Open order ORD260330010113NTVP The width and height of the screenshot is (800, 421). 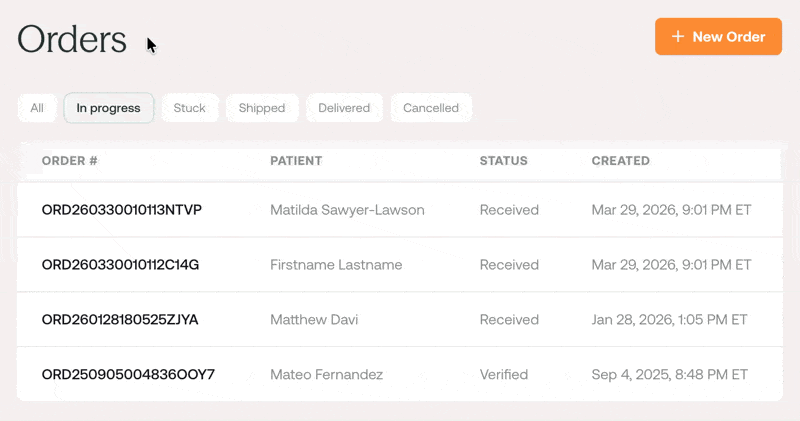coord(121,210)
